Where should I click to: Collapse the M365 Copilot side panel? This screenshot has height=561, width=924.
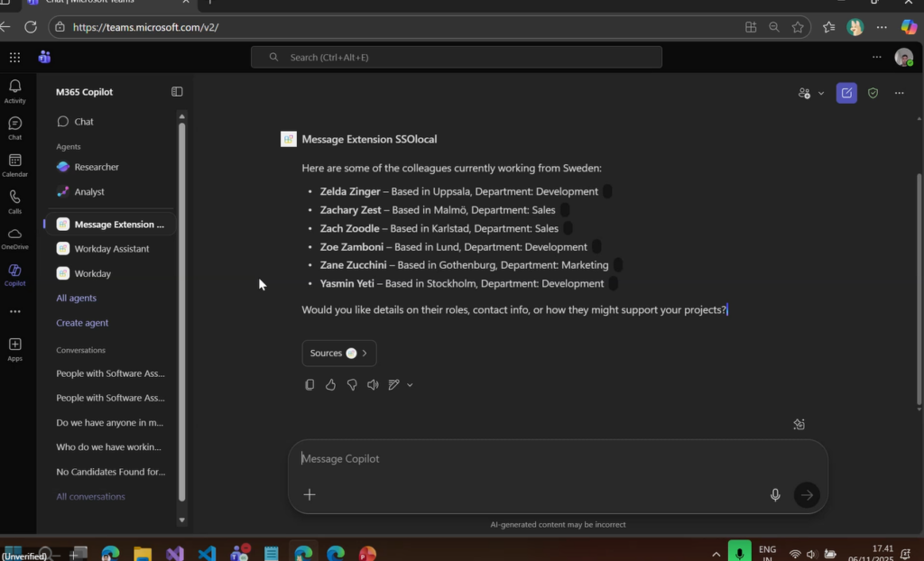tap(177, 91)
